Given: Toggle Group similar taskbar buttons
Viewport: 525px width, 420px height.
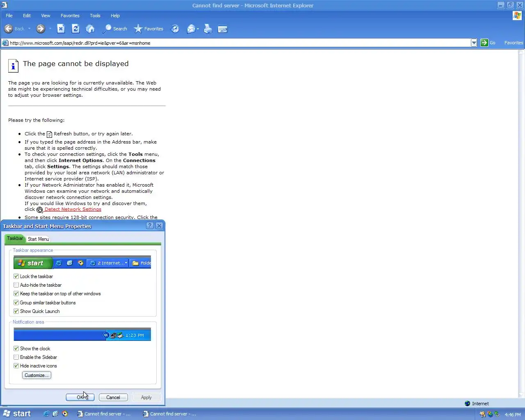Looking at the screenshot, I should [x=16, y=303].
